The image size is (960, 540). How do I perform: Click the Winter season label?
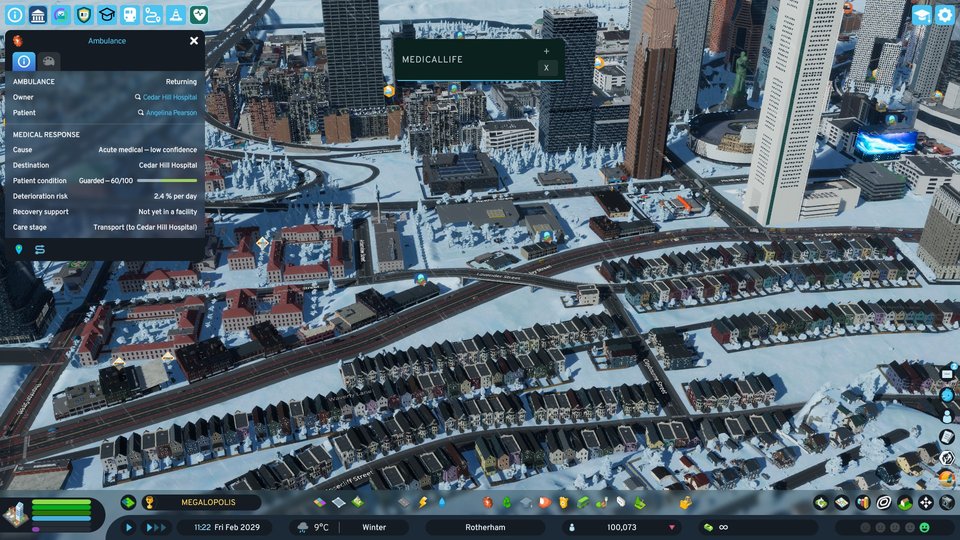coord(374,527)
